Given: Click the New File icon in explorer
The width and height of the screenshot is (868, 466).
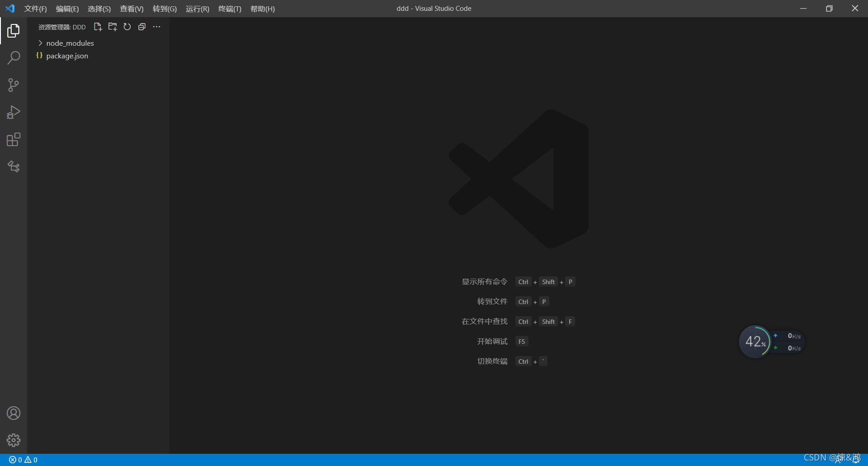Looking at the screenshot, I should [x=98, y=27].
